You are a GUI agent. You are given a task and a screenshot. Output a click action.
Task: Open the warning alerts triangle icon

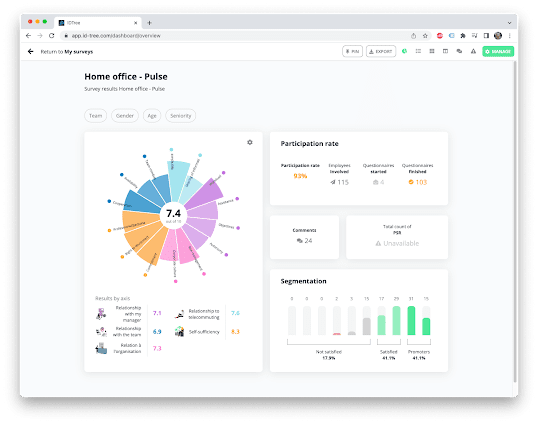pos(473,51)
